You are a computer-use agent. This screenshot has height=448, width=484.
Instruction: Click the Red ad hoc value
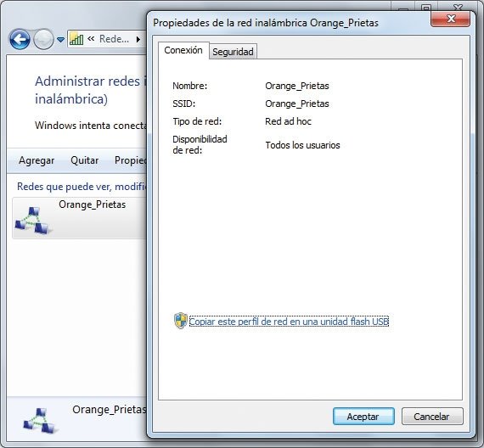click(288, 121)
